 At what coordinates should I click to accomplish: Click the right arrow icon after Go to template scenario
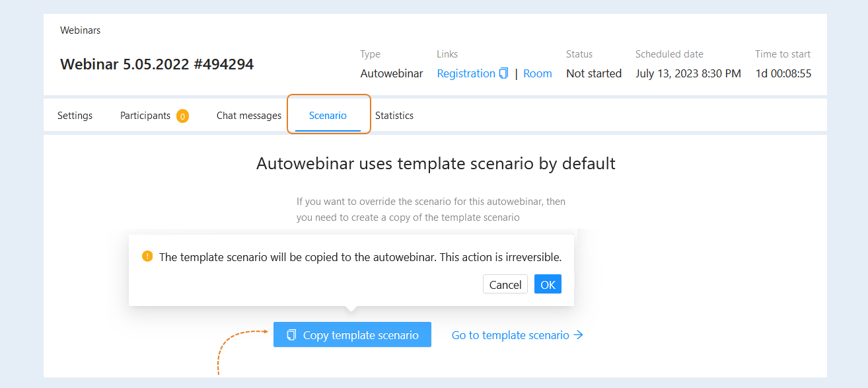pyautogui.click(x=579, y=335)
